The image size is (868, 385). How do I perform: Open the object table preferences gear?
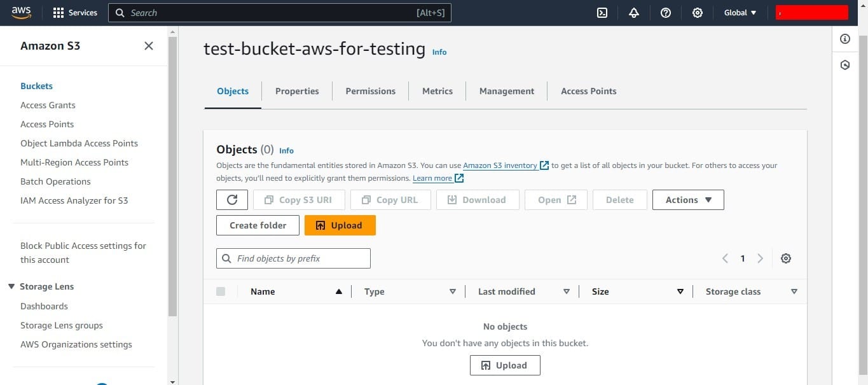click(x=786, y=258)
